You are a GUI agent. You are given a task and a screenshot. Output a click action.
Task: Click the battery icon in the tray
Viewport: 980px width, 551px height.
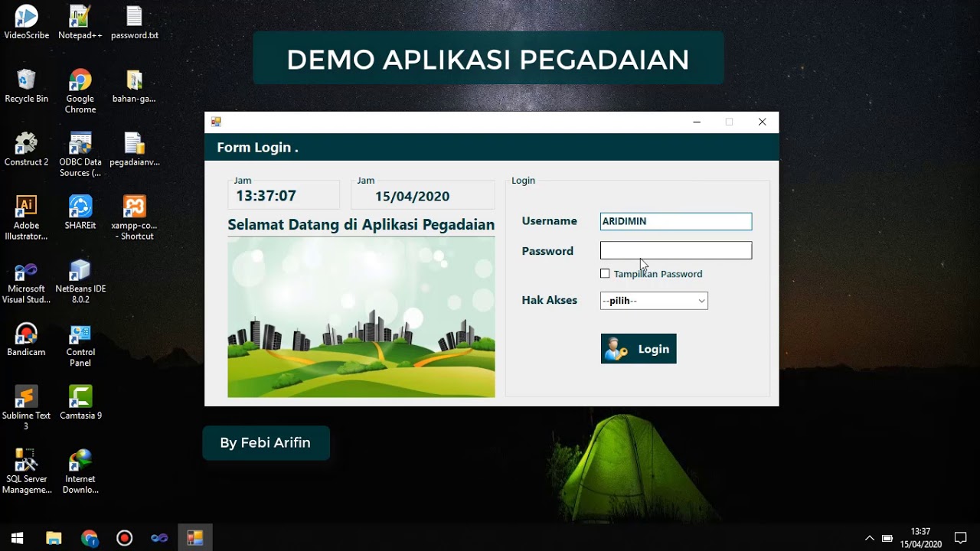(887, 538)
